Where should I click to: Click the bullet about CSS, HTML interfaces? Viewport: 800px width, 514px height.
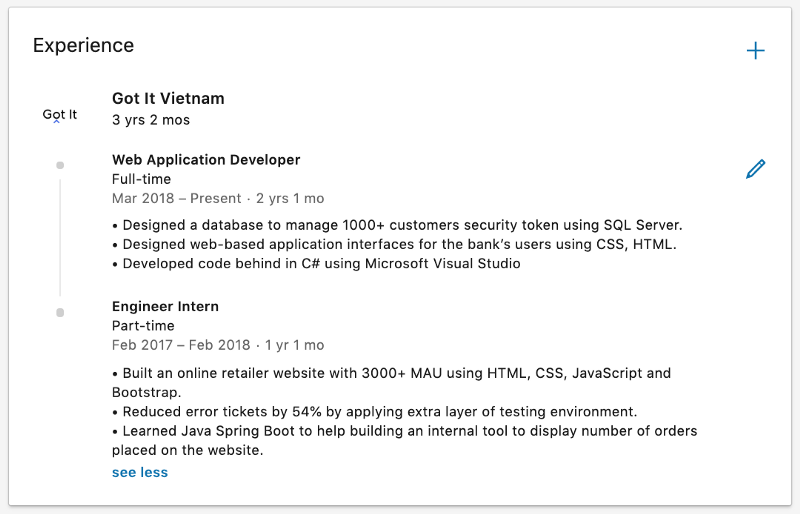point(394,244)
